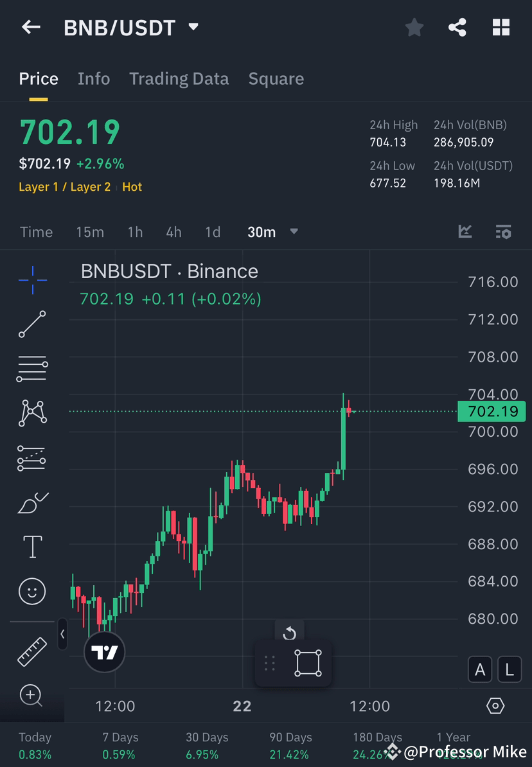Image resolution: width=532 pixels, height=767 pixels.
Task: Undo the last chart action
Action: click(290, 632)
